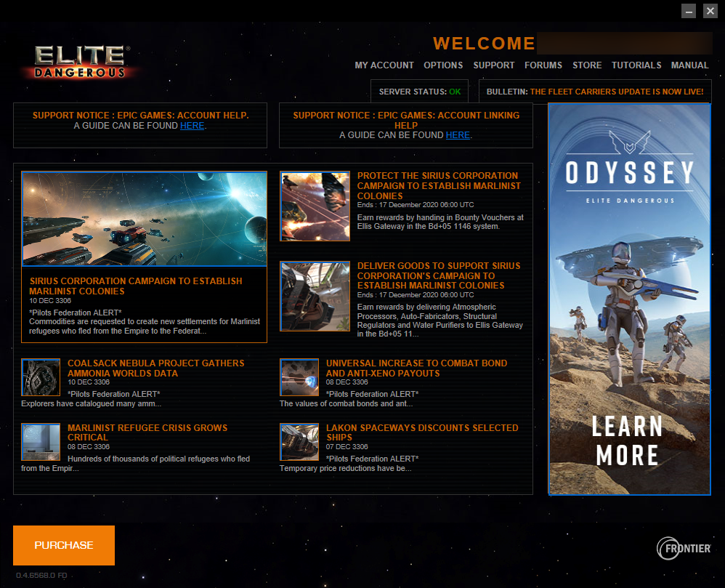Viewport: 725px width, 588px height.
Task: Open the large Sirius campaign fleet image
Action: 145,219
